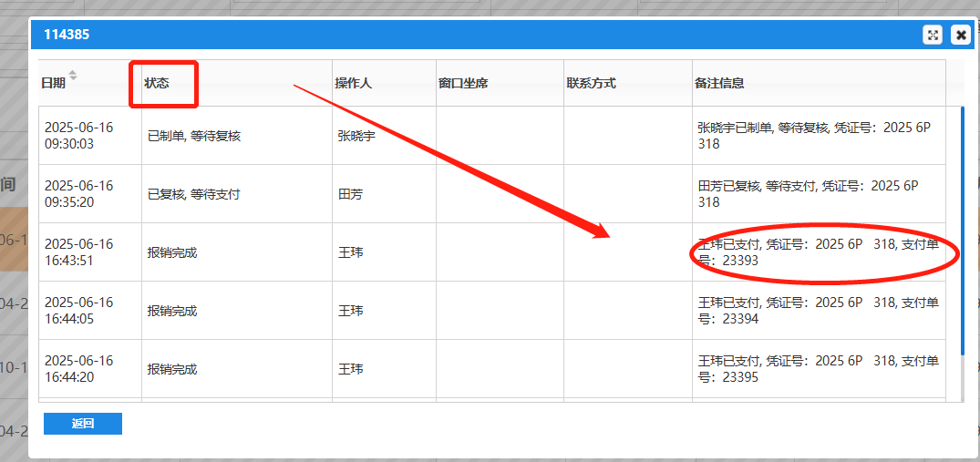Screen dimensions: 980x462
Task: Click the dialog title 114385
Action: click(67, 35)
